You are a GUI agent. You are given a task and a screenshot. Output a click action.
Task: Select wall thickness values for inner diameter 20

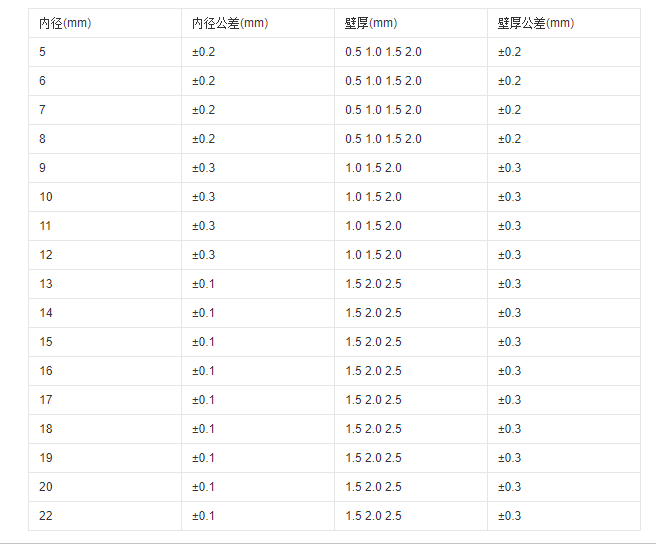pyautogui.click(x=373, y=487)
